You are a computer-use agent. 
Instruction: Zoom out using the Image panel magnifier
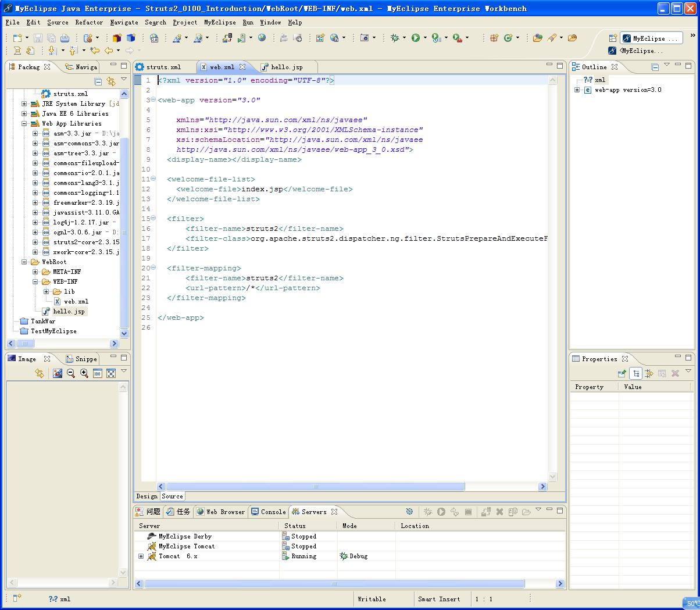[x=71, y=373]
